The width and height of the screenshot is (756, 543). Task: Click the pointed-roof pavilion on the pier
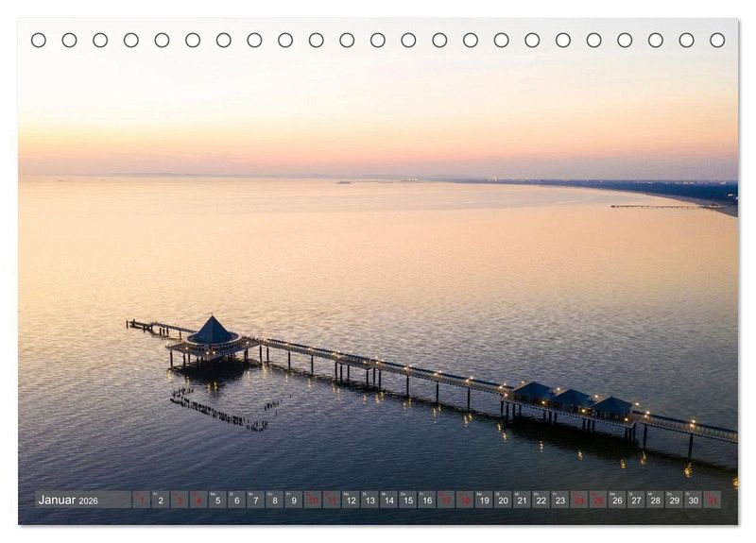pos(212,340)
